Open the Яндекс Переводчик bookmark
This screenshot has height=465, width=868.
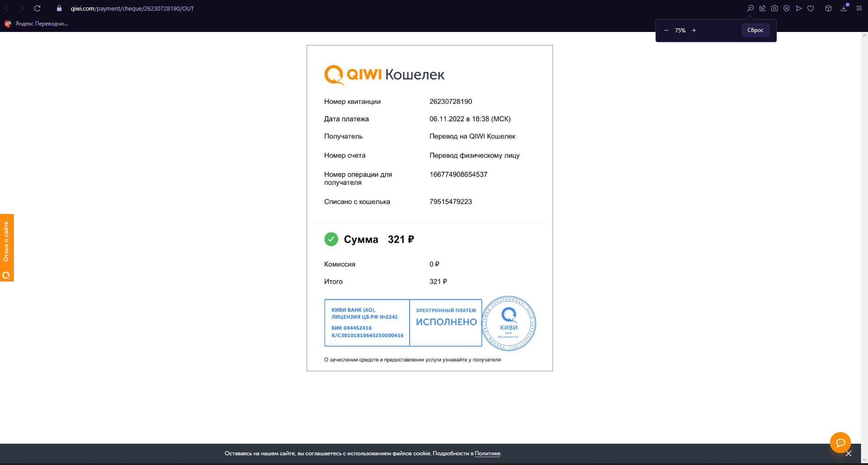[36, 24]
